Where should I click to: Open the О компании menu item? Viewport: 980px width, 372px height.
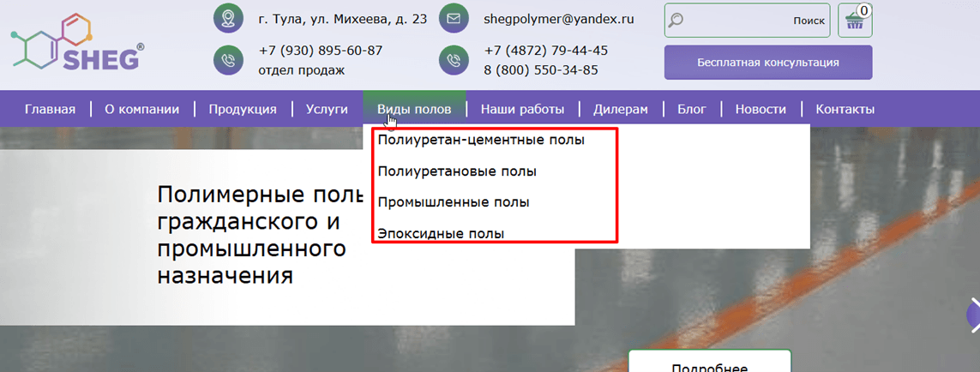[141, 110]
